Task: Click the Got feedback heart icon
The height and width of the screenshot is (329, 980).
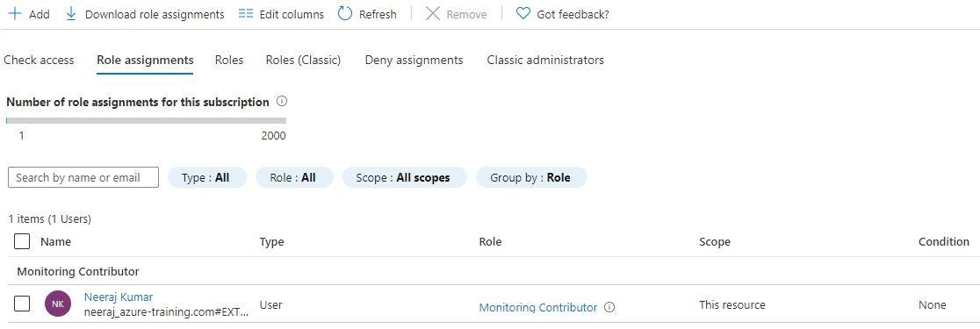Action: pos(523,14)
